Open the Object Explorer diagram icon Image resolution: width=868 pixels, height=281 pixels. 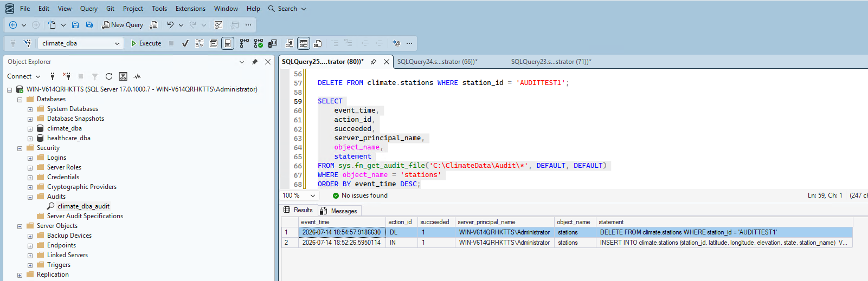tap(123, 76)
